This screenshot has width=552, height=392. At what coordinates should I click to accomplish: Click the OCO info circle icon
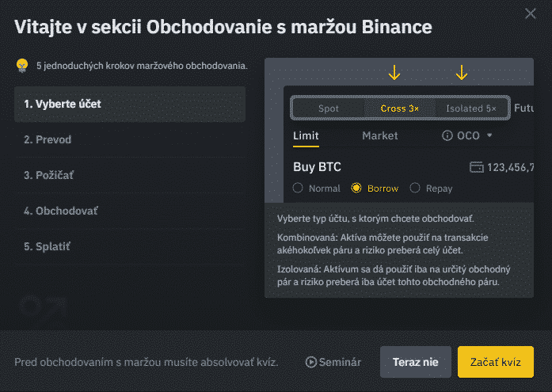(x=447, y=135)
